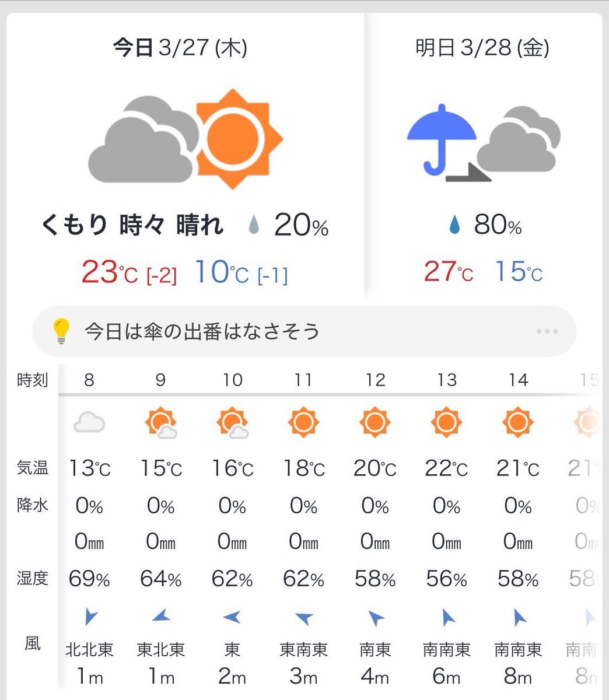Switch to 明日 3/28 forecast tab

pyautogui.click(x=482, y=48)
